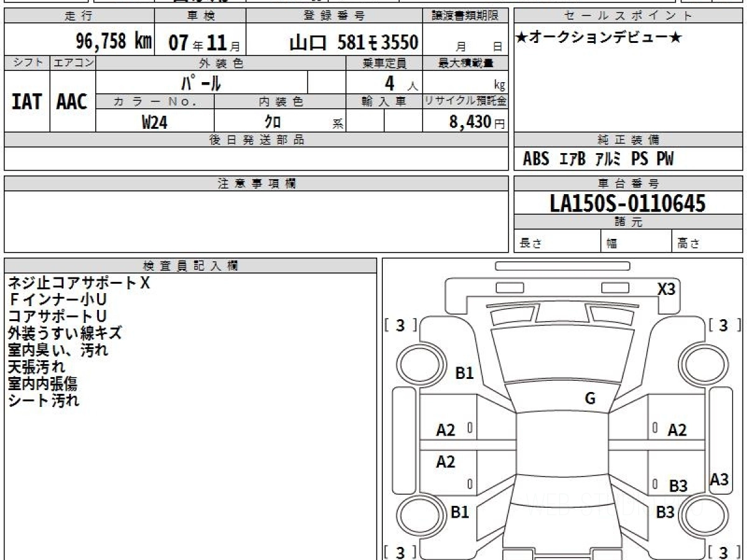Select inspector note line コアサポートU
Screen dimensions: 747x560
57,317
